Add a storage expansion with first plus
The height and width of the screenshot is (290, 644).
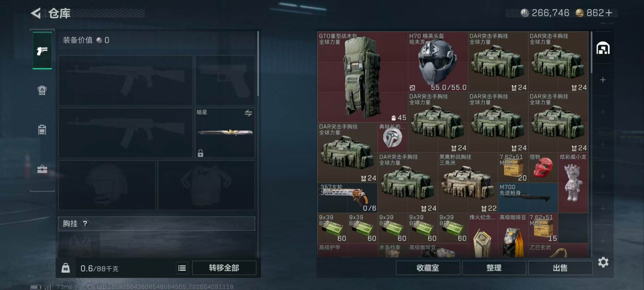click(x=603, y=80)
